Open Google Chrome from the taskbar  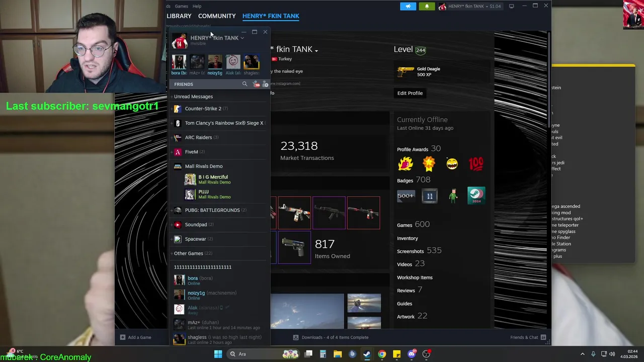(x=382, y=354)
